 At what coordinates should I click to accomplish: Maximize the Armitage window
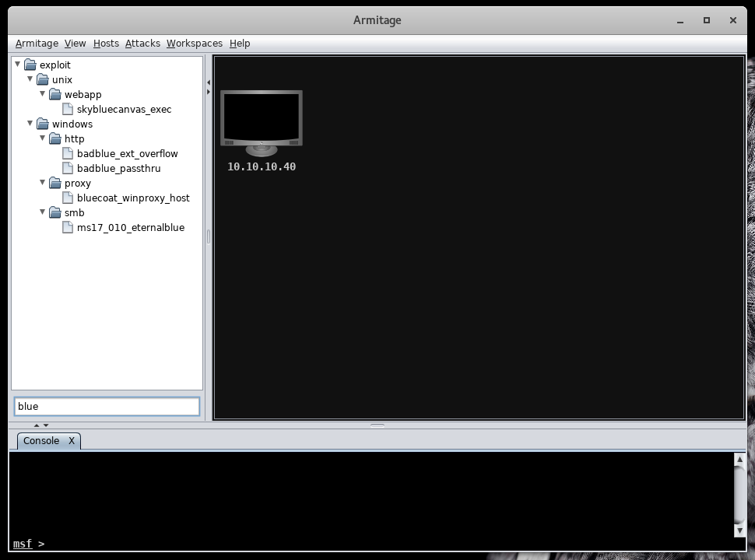[707, 20]
